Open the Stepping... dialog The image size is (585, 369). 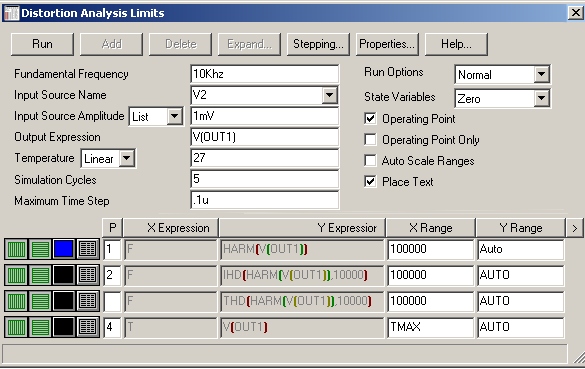318,44
